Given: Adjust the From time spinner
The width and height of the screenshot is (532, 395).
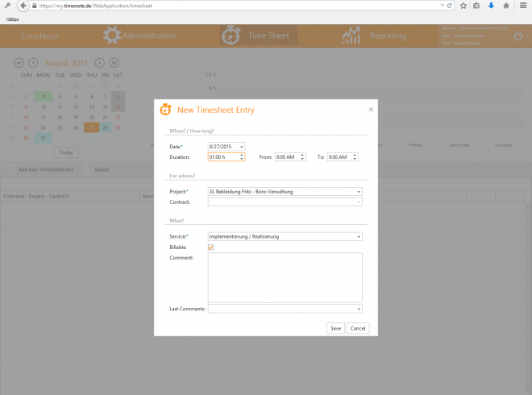Looking at the screenshot, I should [x=303, y=157].
